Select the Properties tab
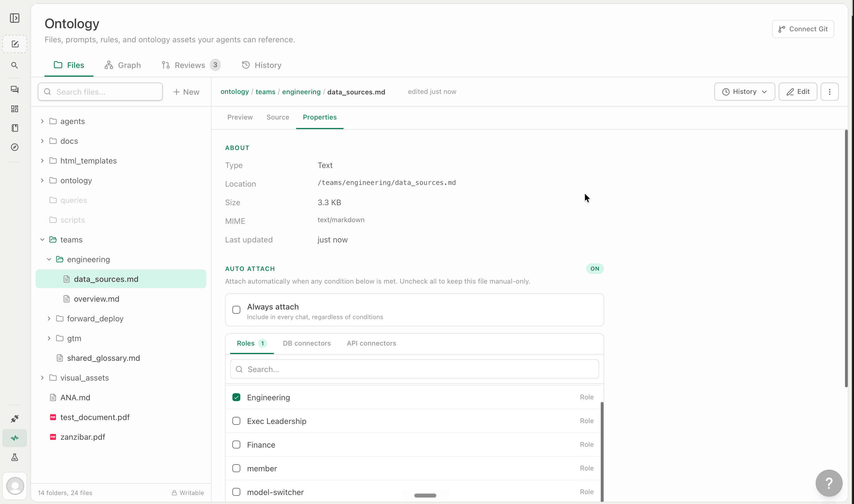The width and height of the screenshot is (854, 504). 320,117
